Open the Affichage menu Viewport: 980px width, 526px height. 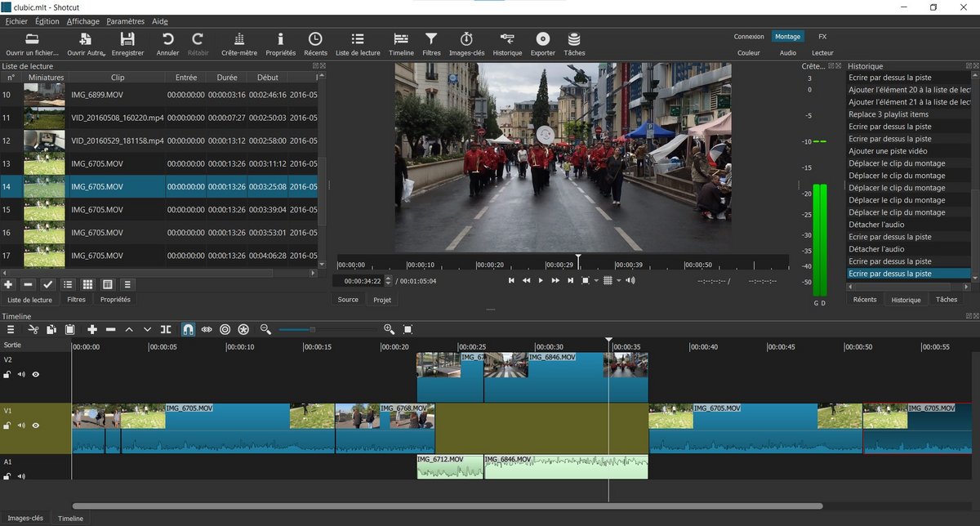click(x=82, y=21)
